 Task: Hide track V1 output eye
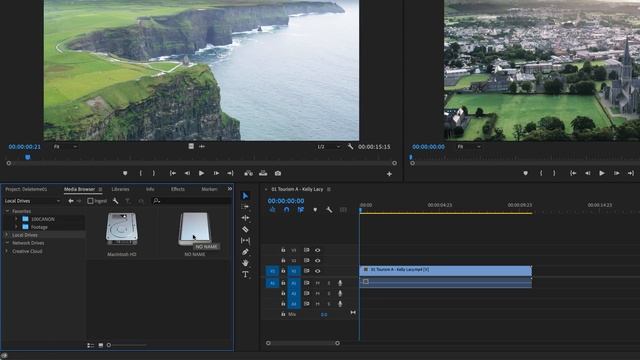[x=318, y=271]
